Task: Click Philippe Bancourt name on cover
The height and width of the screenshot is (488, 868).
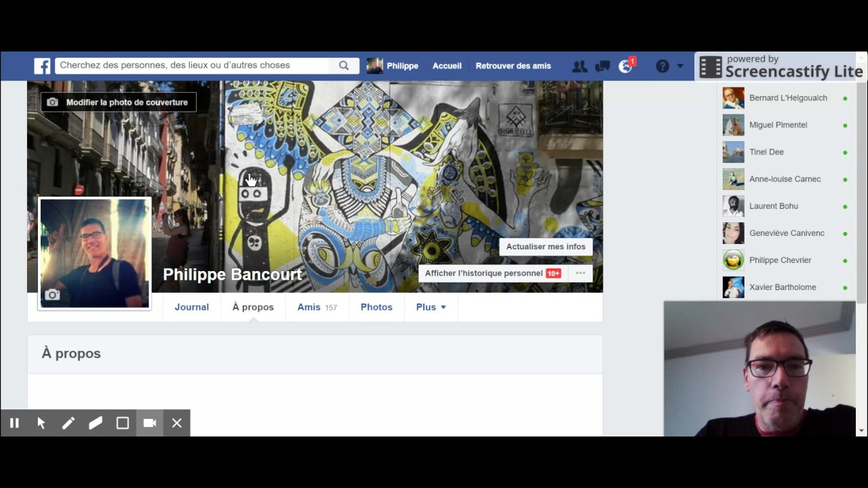Action: point(233,274)
